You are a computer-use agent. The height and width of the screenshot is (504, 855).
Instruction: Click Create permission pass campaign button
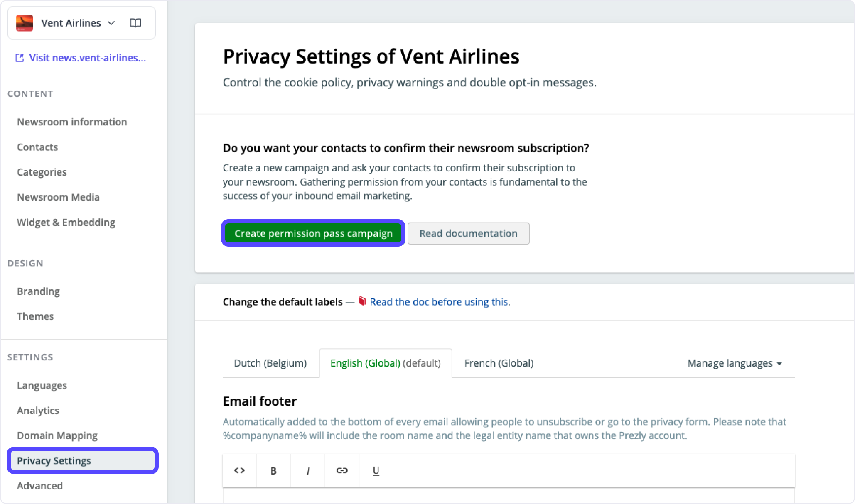pos(313,233)
